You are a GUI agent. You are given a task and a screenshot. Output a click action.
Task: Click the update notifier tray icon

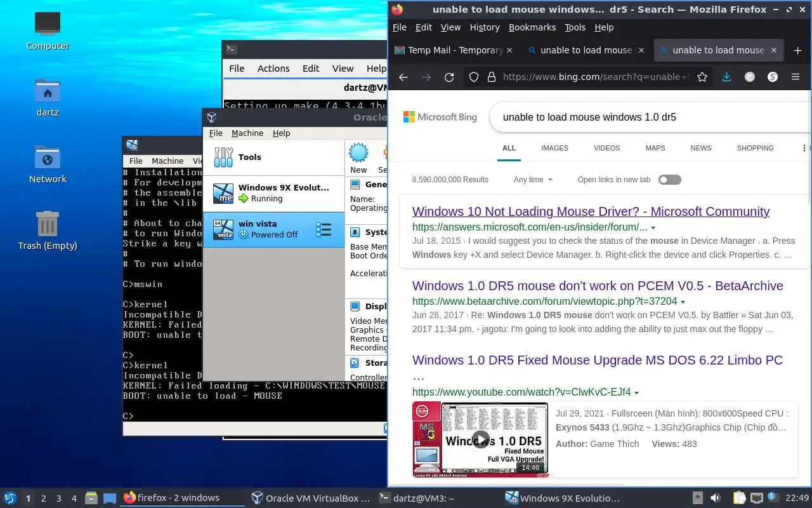(x=773, y=497)
